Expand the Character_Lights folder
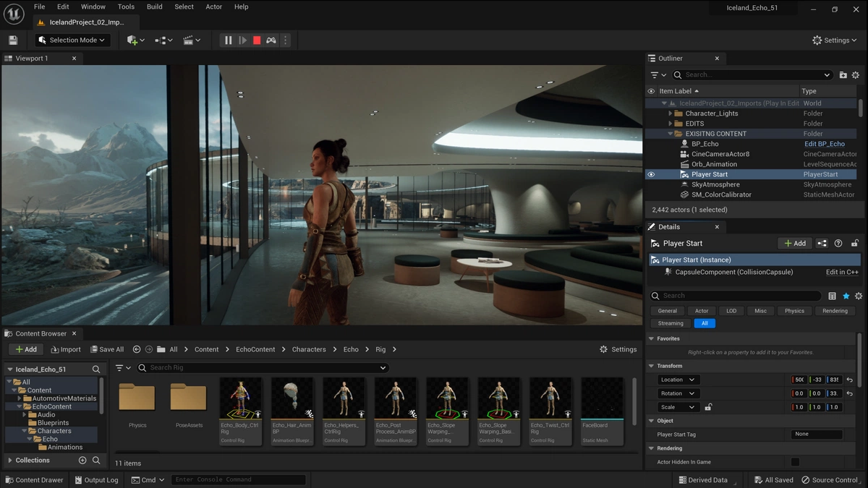The height and width of the screenshot is (488, 868). pos(671,114)
